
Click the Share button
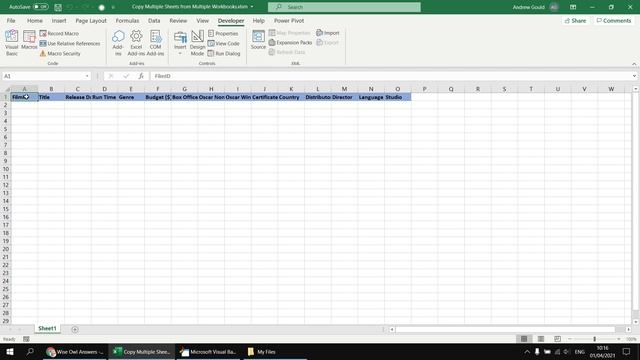(x=575, y=20)
